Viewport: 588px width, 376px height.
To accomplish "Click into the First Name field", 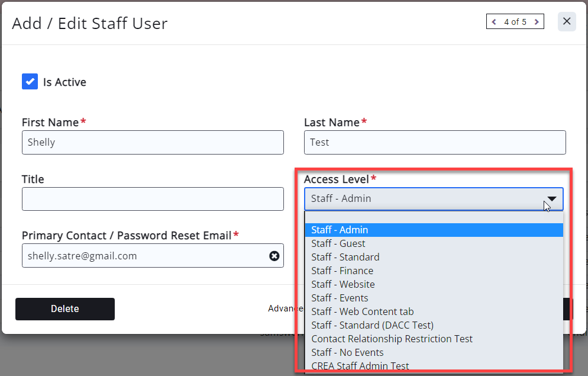I will tap(153, 143).
